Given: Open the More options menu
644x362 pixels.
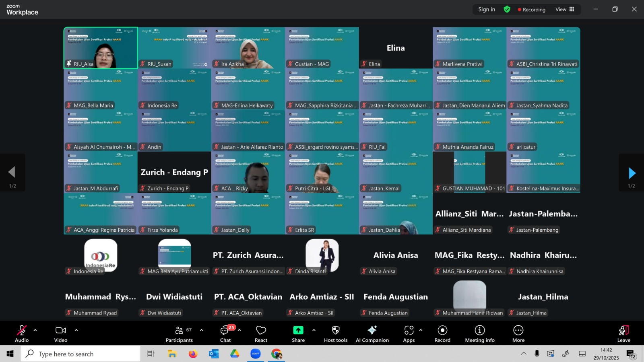Looking at the screenshot, I should pyautogui.click(x=518, y=334).
